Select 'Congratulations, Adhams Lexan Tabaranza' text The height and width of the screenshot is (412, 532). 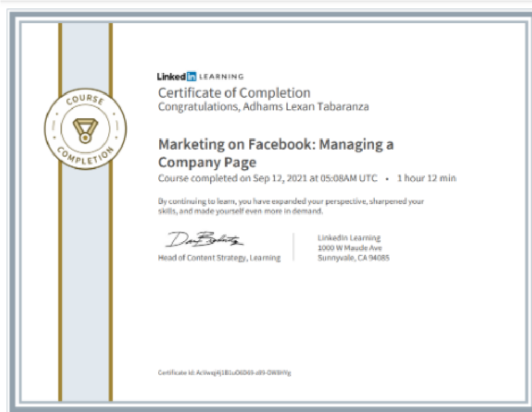(263, 107)
